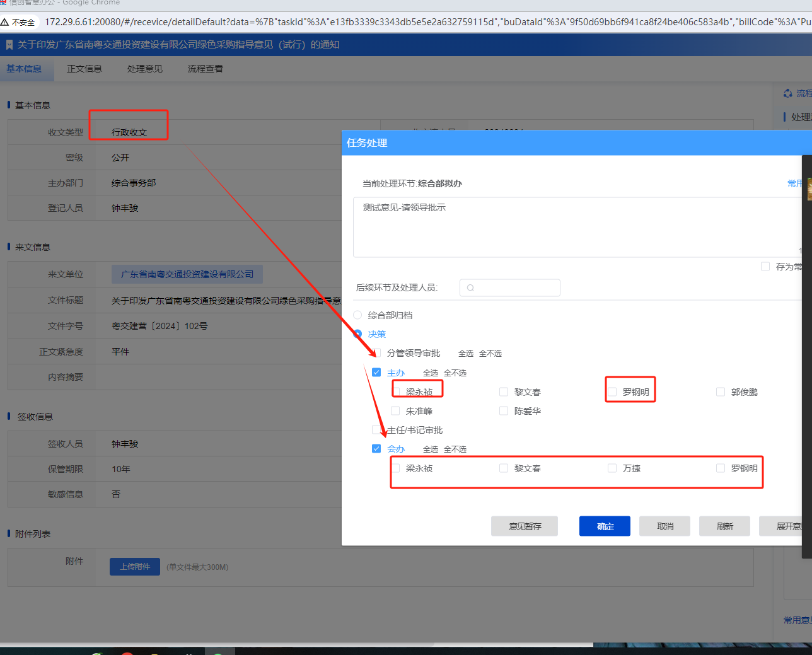Image resolution: width=812 pixels, height=655 pixels.
Task: Click the 附件列表 section heading
Action: pos(33,534)
